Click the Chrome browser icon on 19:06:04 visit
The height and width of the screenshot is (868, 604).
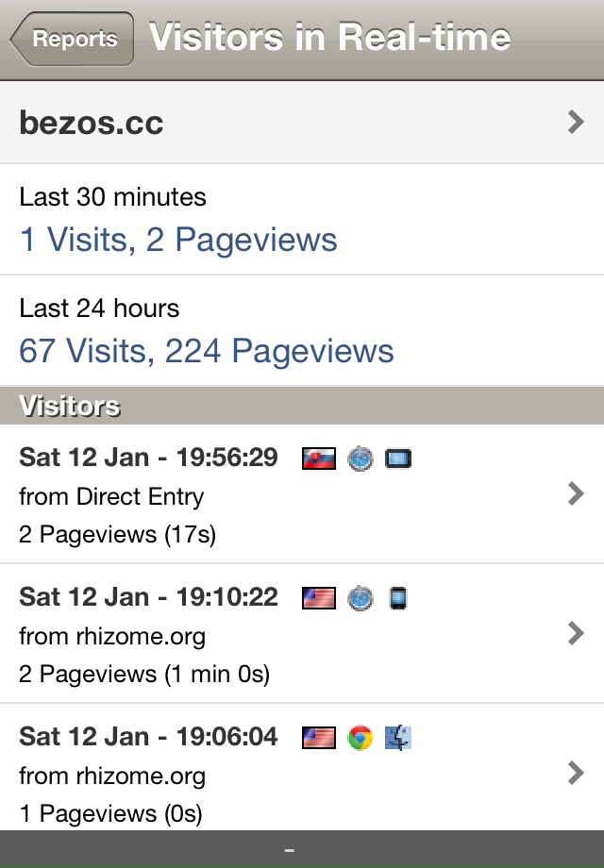tap(361, 738)
